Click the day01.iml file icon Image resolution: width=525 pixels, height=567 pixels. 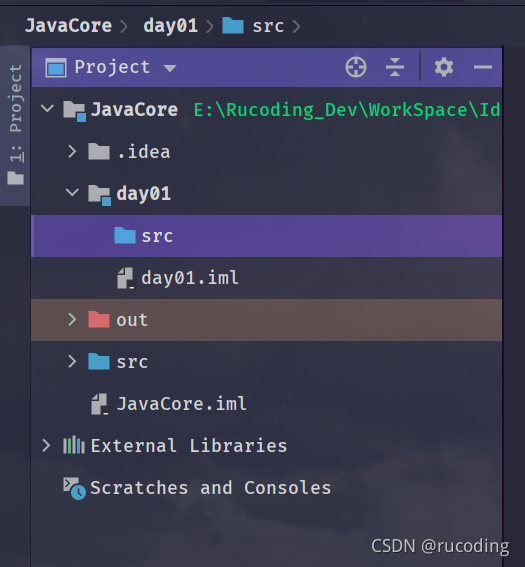pyautogui.click(x=126, y=278)
